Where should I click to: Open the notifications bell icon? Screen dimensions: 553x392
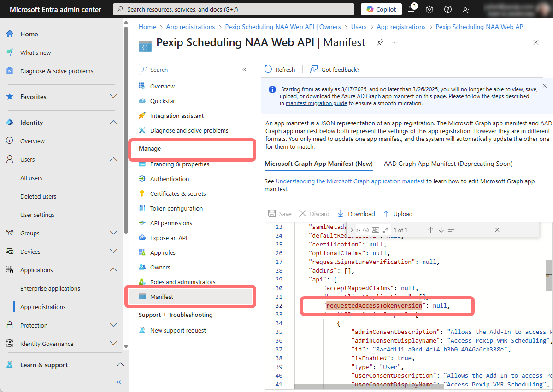click(411, 9)
